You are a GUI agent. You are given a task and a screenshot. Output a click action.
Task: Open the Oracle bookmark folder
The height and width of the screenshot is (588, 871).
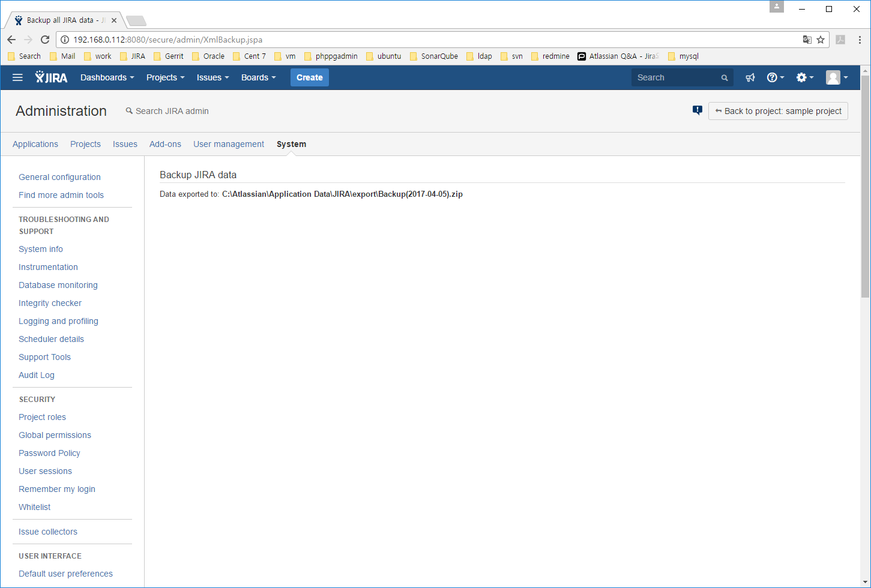[x=208, y=56]
